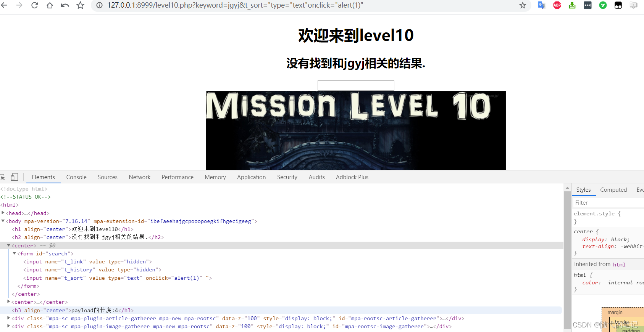The width and height of the screenshot is (644, 332).
Task: Click the margin label in box model
Action: pos(615,312)
